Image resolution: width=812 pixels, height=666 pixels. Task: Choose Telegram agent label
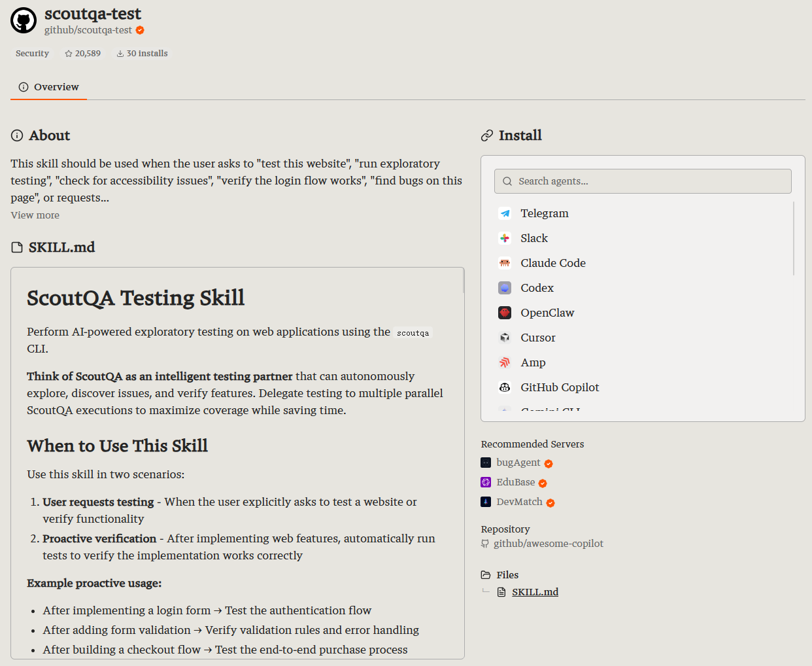[545, 213]
